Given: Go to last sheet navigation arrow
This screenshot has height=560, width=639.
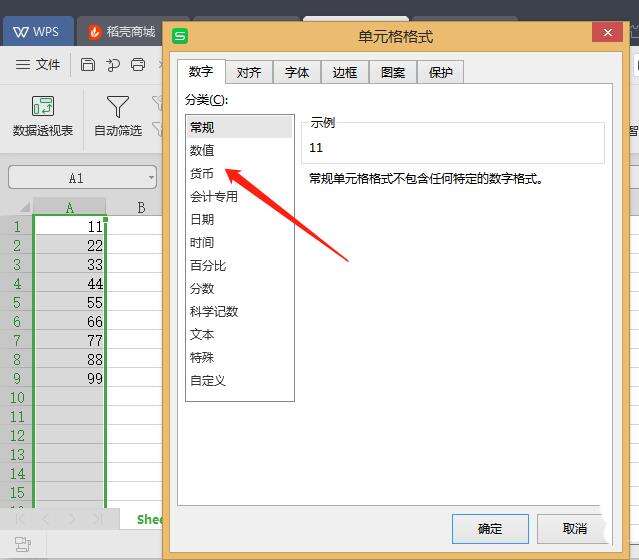Looking at the screenshot, I should pos(97,518).
